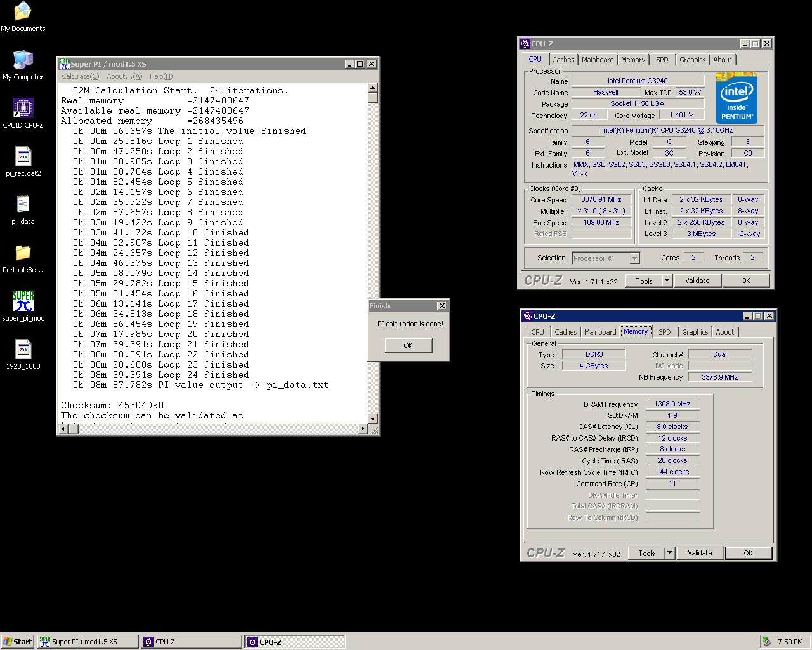Click Core Speed 3378.91 MHz value
812x650 pixels.
[601, 199]
